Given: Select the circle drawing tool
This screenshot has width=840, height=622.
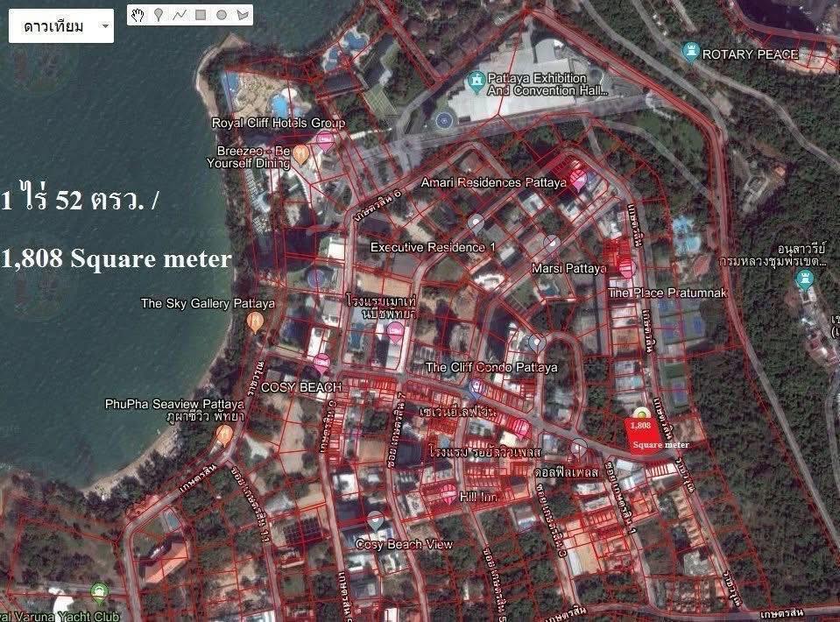Looking at the screenshot, I should (x=219, y=14).
